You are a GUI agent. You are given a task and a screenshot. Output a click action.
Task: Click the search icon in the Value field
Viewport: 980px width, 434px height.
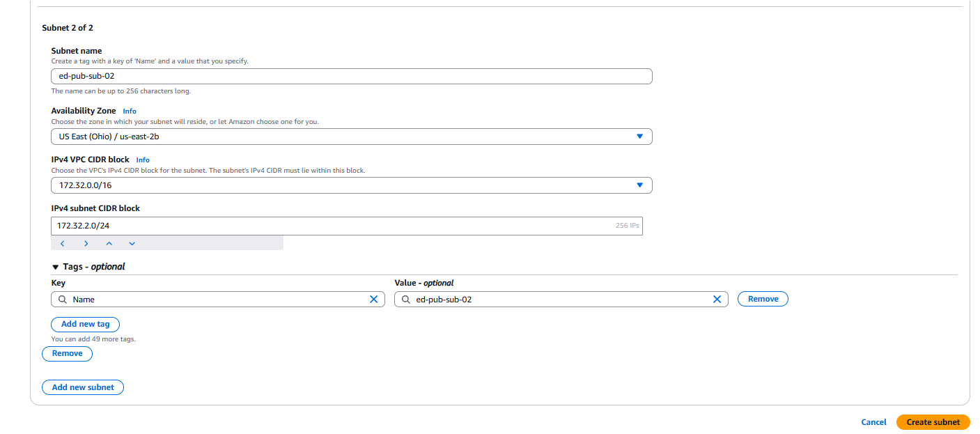[405, 299]
